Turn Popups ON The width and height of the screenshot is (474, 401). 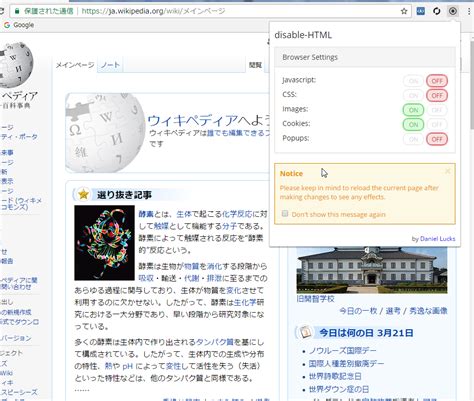tap(413, 139)
